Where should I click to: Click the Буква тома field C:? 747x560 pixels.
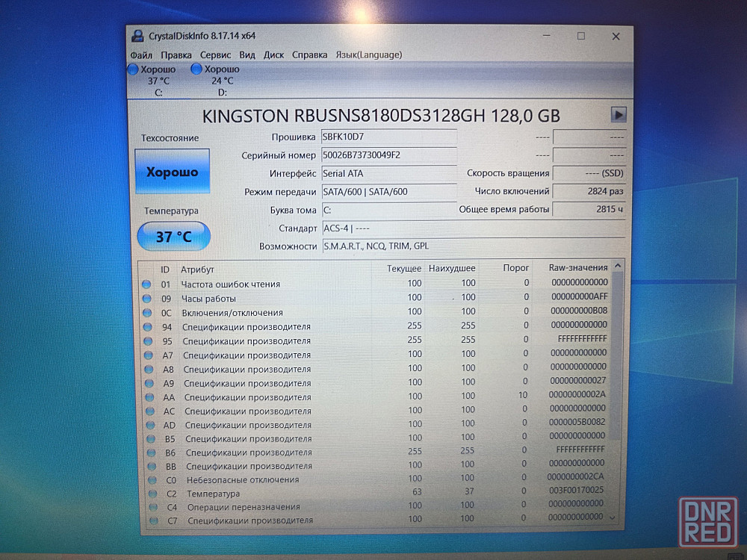pyautogui.click(x=388, y=210)
